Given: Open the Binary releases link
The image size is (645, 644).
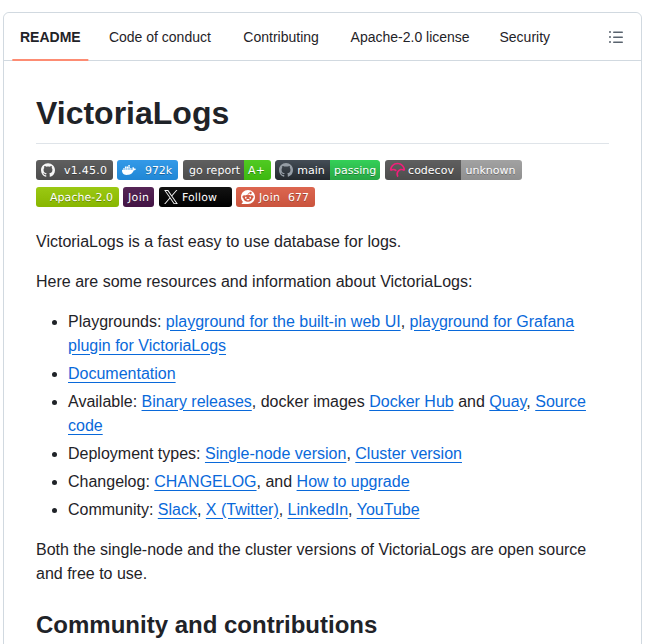Looking at the screenshot, I should 197,401.
